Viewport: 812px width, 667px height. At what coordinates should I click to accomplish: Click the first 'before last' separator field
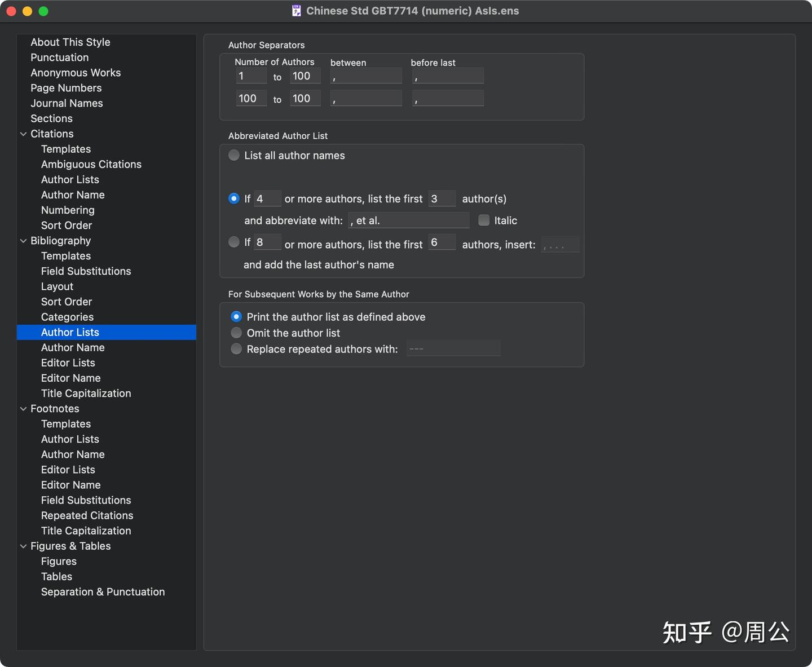448,76
